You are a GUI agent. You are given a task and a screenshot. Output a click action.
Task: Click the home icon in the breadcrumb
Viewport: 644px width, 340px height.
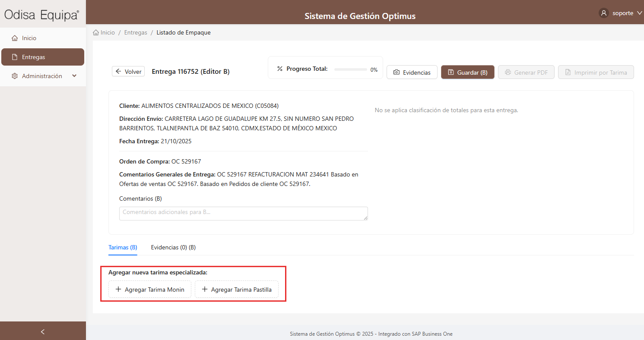[x=96, y=32]
